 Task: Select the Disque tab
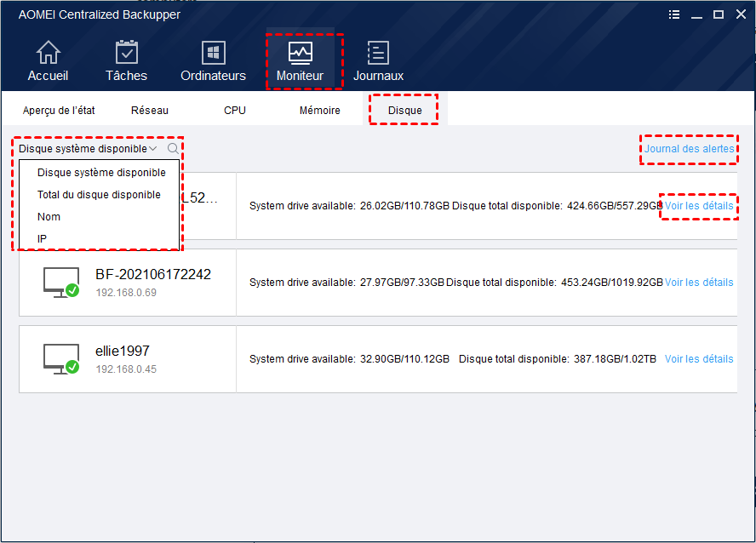(405, 111)
